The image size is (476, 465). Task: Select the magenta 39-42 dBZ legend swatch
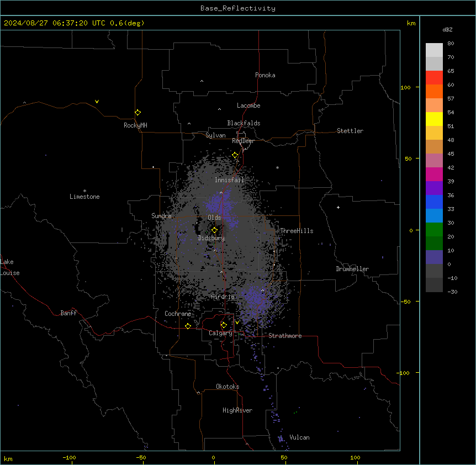coord(434,174)
